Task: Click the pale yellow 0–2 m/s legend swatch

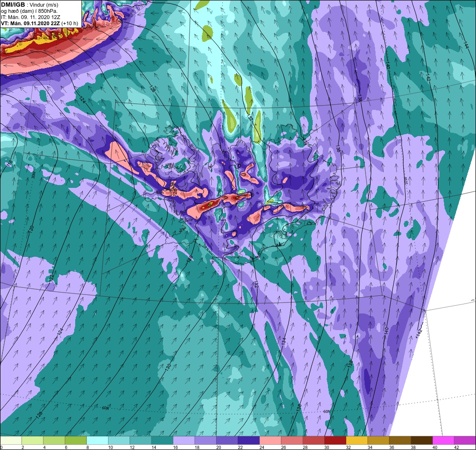Action: point(11,440)
